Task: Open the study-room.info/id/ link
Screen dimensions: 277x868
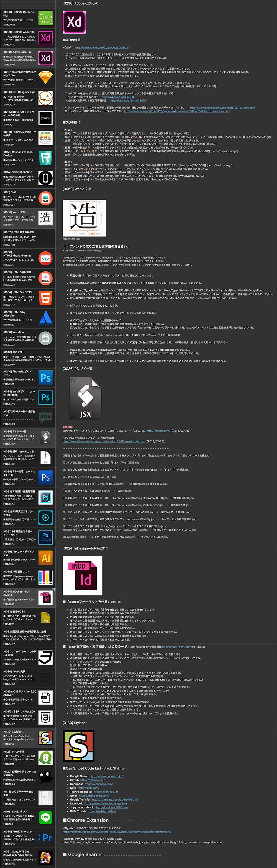Action: click(x=178, y=647)
